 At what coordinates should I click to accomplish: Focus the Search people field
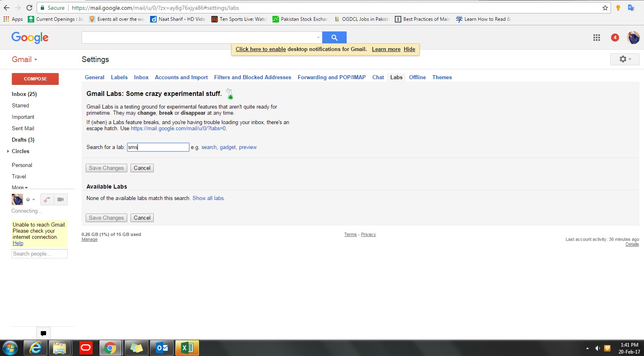coord(40,254)
